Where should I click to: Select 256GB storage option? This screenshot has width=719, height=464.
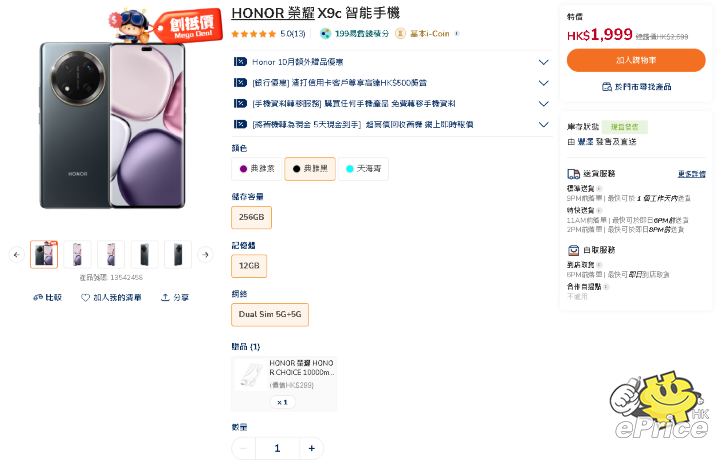pyautogui.click(x=251, y=217)
